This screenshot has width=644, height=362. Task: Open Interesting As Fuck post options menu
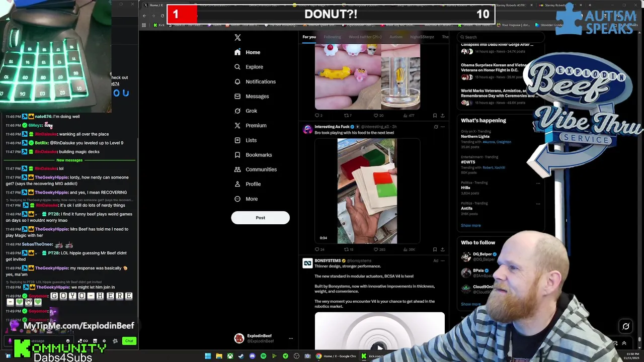pyautogui.click(x=443, y=127)
